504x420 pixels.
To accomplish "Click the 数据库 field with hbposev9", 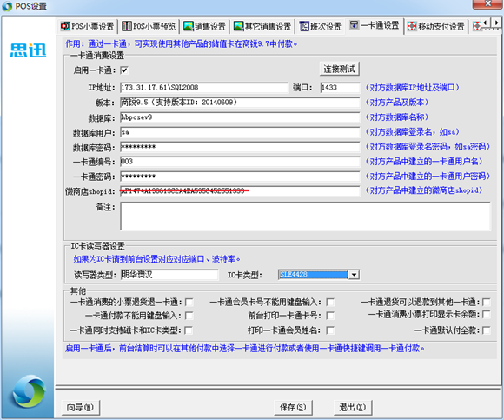I will tap(240, 117).
